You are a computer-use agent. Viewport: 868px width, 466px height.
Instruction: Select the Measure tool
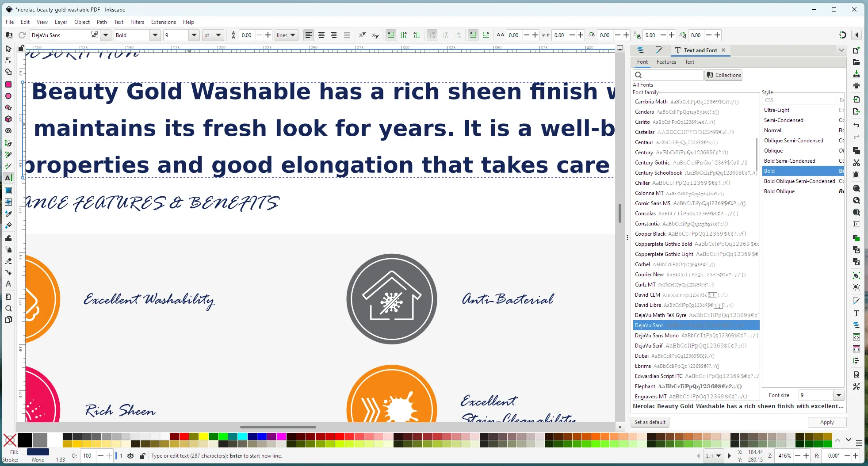tap(8, 296)
